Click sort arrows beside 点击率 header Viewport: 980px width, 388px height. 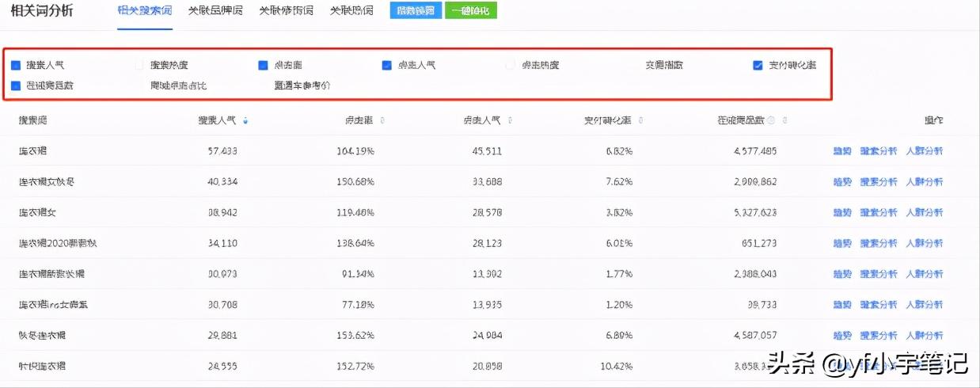[x=383, y=121]
